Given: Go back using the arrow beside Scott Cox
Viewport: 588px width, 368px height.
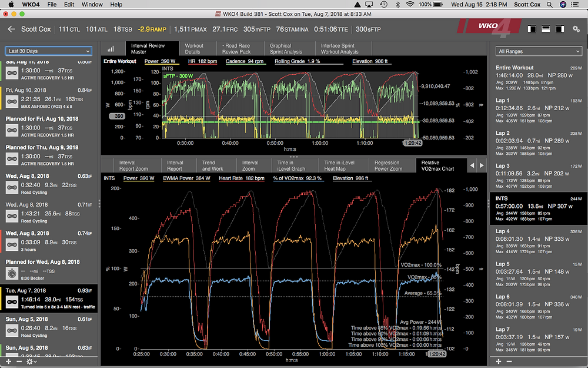Looking at the screenshot, I should coord(11,29).
